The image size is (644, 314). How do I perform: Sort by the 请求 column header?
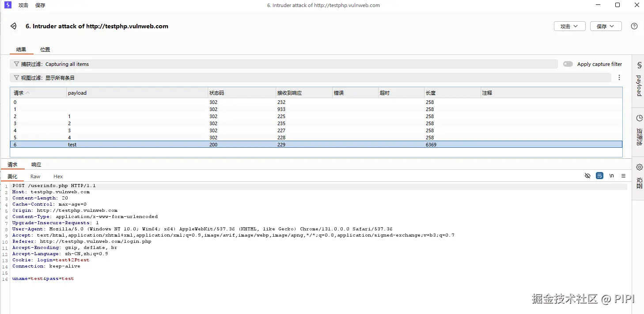point(38,93)
